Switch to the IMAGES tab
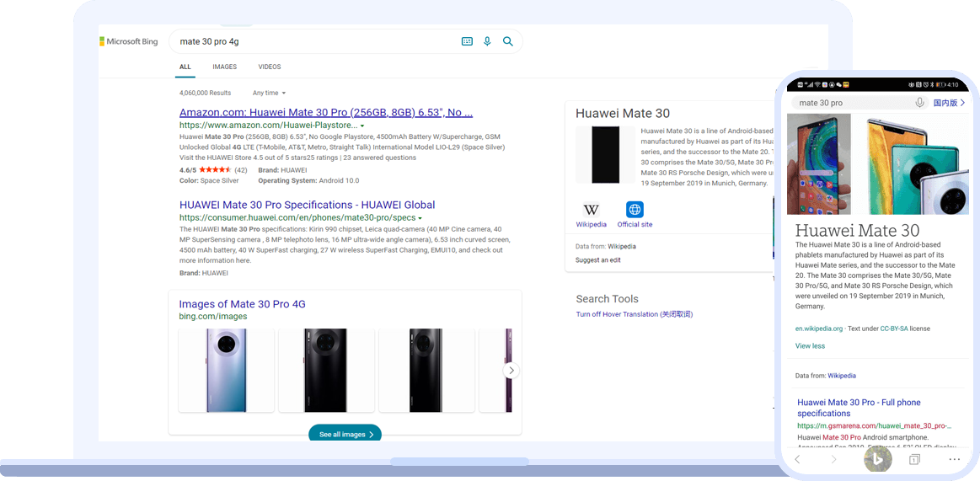 [x=224, y=67]
